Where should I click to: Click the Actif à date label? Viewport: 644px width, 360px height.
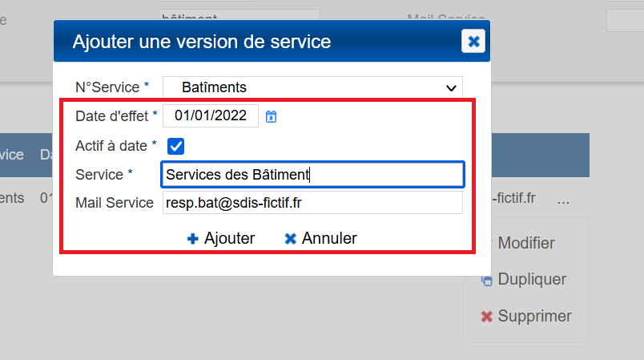[115, 146]
